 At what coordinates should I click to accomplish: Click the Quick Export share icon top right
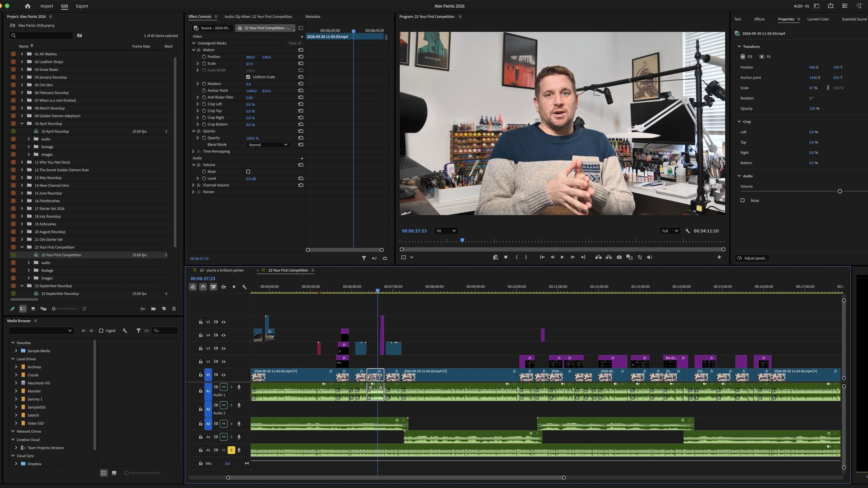pos(831,6)
